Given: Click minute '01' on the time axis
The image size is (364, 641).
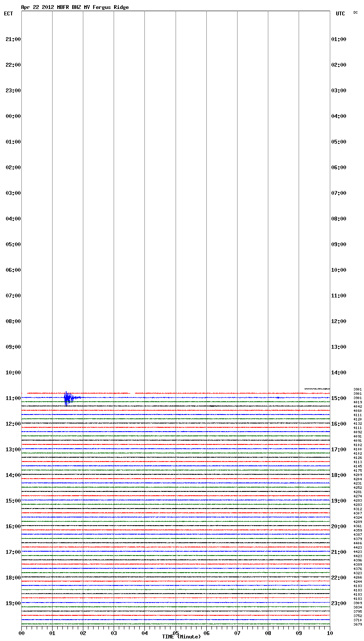Looking at the screenshot, I should pyautogui.click(x=52, y=633).
